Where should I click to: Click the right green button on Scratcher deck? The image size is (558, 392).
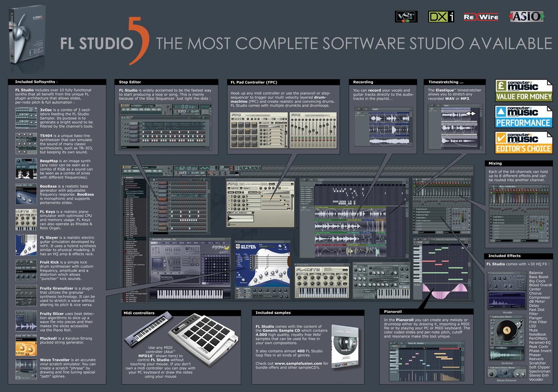point(515,342)
